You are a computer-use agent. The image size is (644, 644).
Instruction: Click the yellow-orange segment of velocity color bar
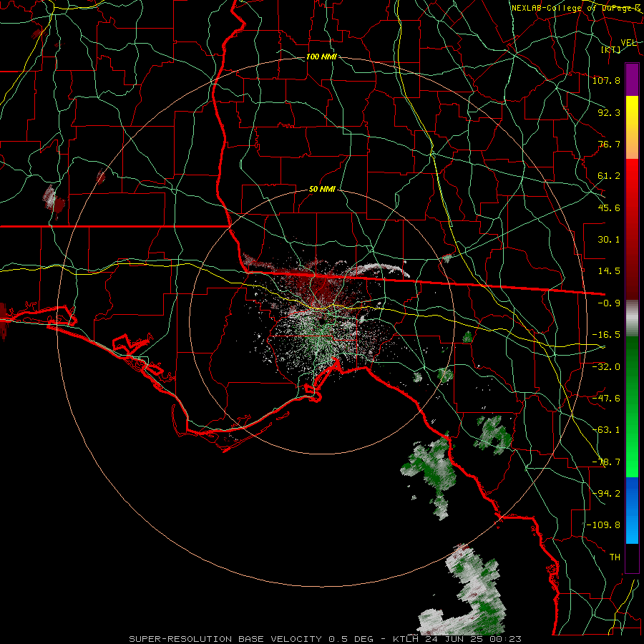pos(632,127)
